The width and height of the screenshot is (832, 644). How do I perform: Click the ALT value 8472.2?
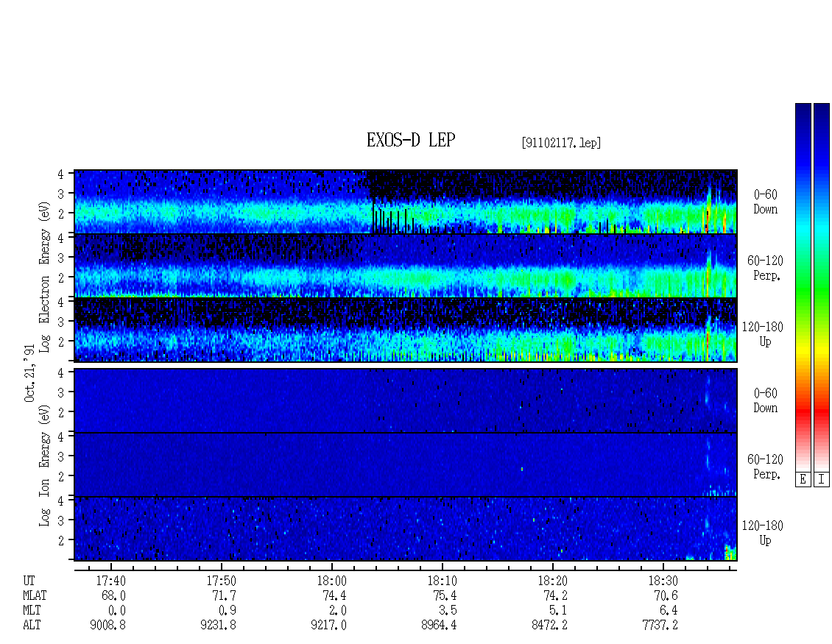(549, 626)
